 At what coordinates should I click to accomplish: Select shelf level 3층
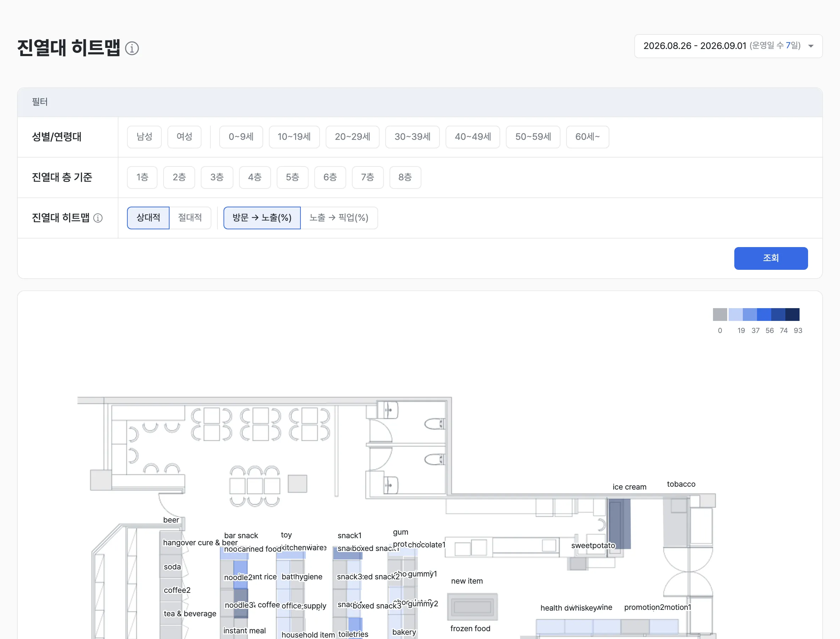[x=217, y=177]
